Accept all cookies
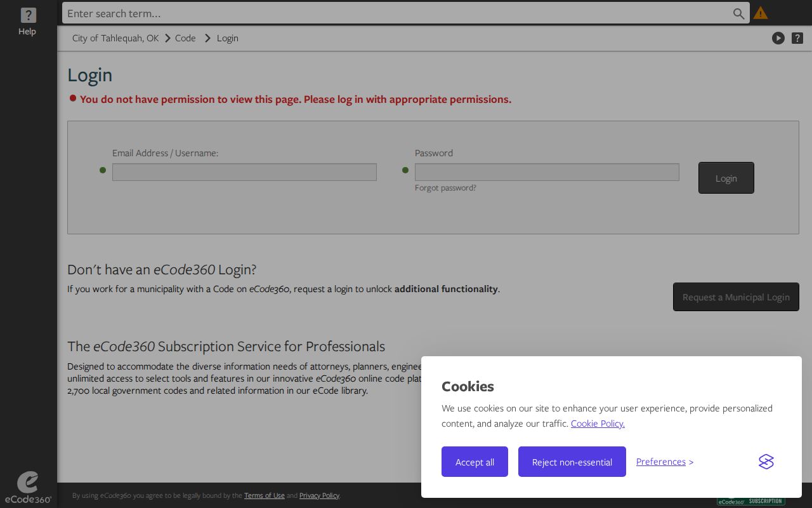The height and width of the screenshot is (508, 812). click(x=475, y=462)
